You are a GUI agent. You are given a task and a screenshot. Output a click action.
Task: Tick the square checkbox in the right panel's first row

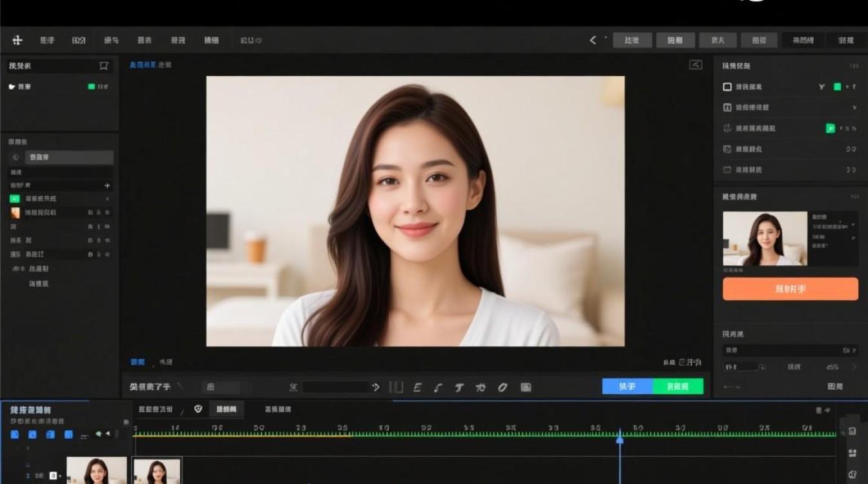coord(727,86)
